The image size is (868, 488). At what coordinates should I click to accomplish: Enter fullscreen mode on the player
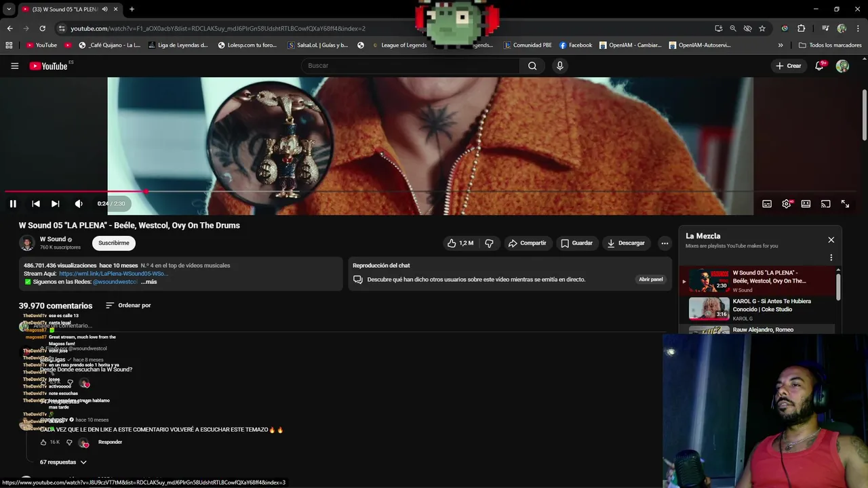tap(845, 203)
